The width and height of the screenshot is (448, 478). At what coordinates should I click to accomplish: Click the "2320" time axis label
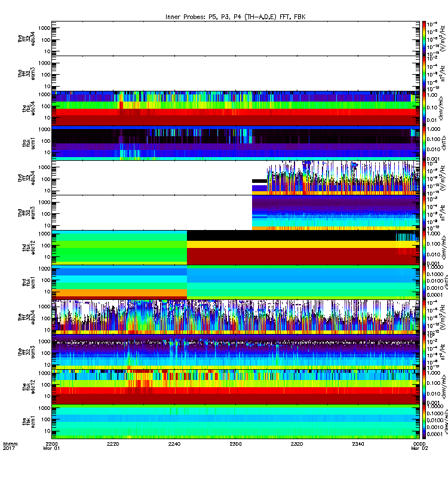pyautogui.click(x=297, y=444)
